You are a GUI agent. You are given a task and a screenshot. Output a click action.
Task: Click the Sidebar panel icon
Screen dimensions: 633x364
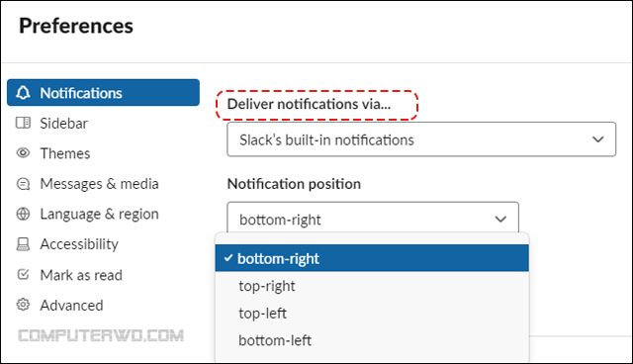pos(23,123)
